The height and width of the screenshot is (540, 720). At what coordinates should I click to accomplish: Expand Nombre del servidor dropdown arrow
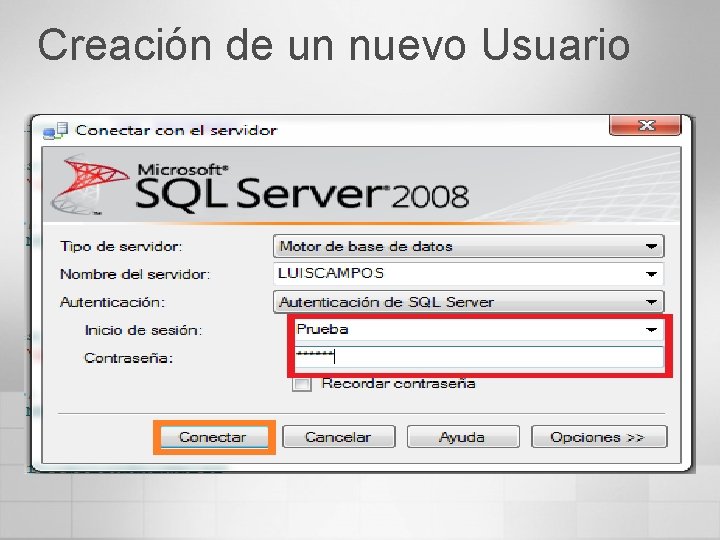pyautogui.click(x=651, y=274)
